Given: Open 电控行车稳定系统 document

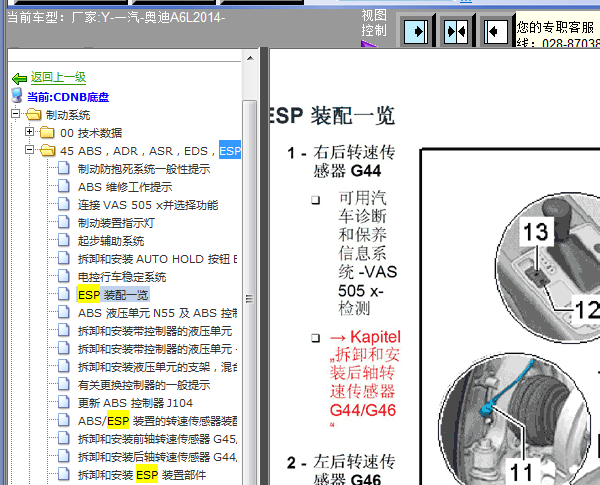Looking at the screenshot, I should coord(122,277).
